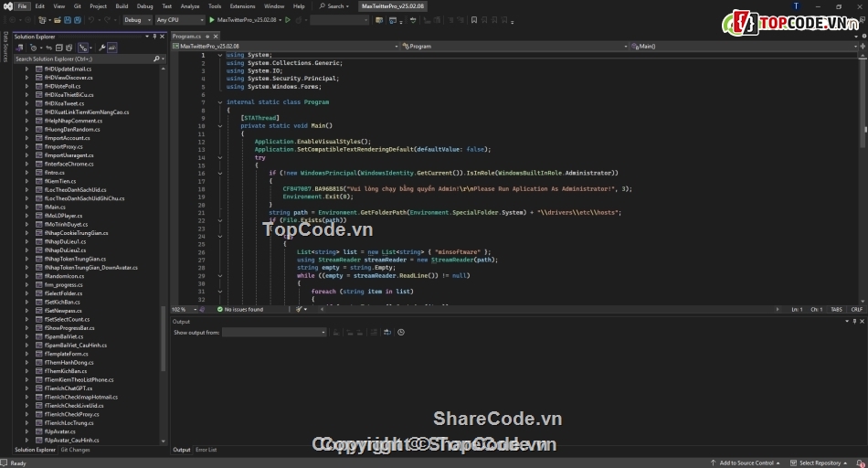Open the Show output from dropdown
The image size is (868, 468).
(x=275, y=333)
